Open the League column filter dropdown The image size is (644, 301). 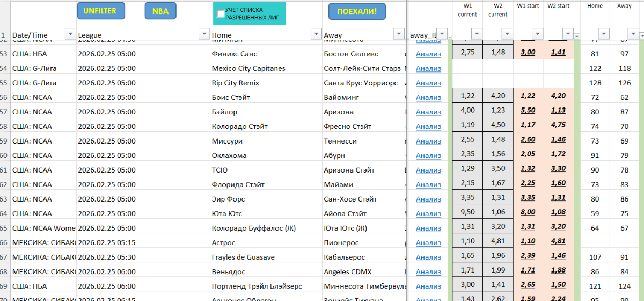pyautogui.click(x=204, y=34)
